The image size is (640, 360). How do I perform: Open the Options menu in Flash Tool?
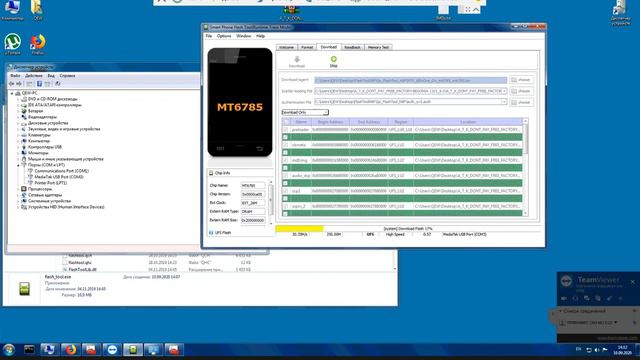pyautogui.click(x=224, y=36)
